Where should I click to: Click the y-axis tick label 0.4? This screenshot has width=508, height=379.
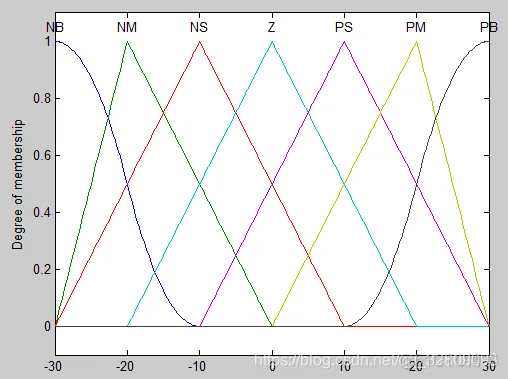(x=42, y=213)
